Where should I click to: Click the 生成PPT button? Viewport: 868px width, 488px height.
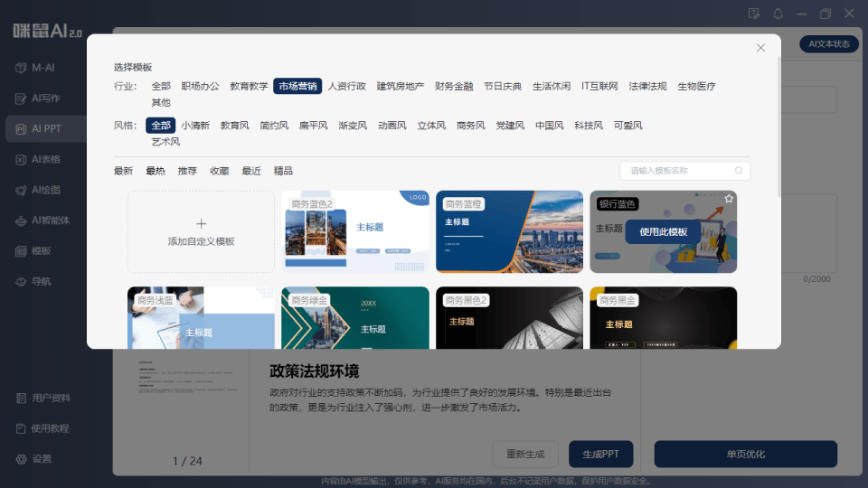point(600,455)
